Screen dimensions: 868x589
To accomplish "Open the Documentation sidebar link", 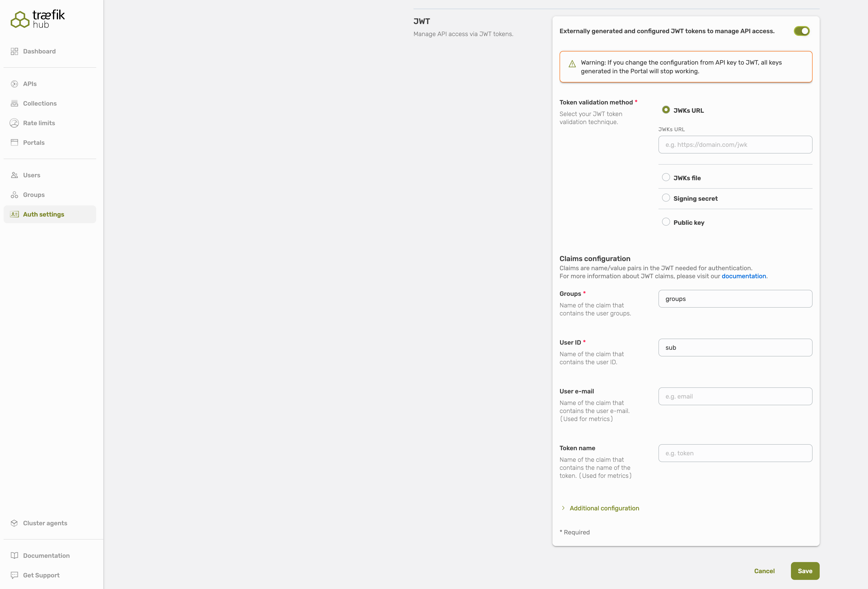I will pos(46,555).
